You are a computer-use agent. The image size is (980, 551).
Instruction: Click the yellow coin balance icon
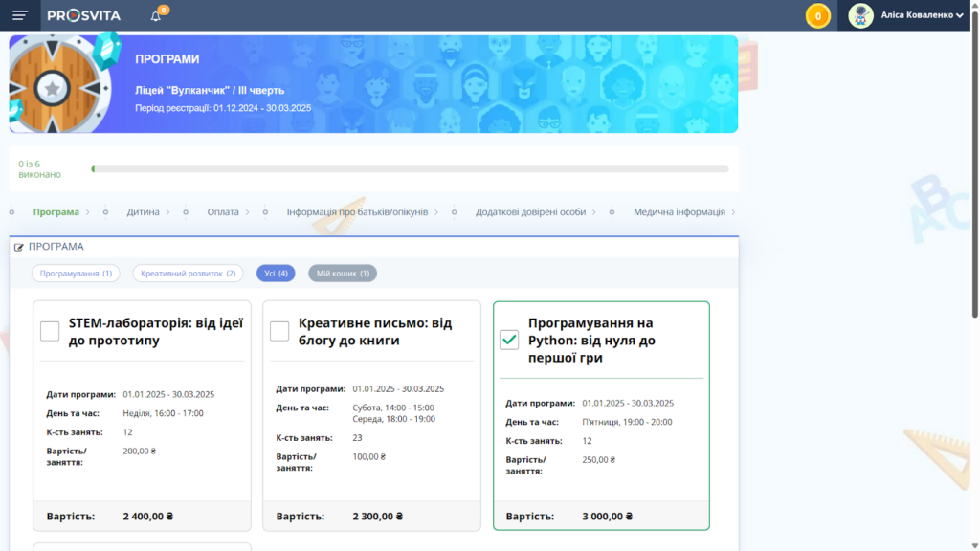[x=818, y=15]
